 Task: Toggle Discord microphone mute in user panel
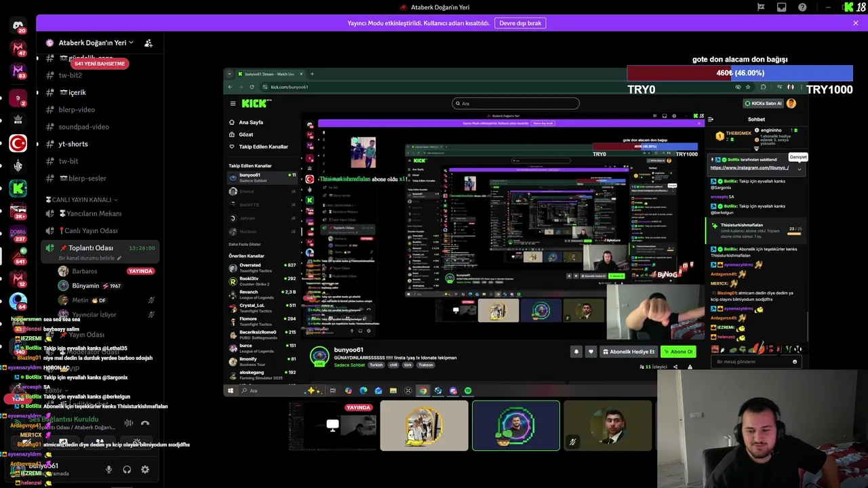(x=108, y=469)
